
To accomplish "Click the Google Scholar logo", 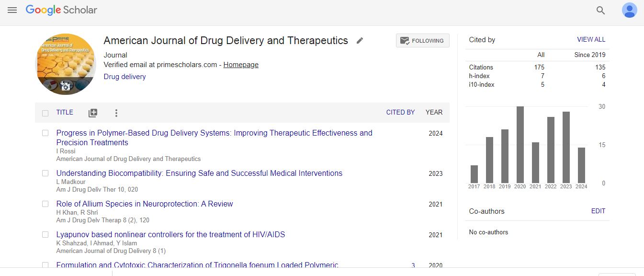I will point(61,10).
